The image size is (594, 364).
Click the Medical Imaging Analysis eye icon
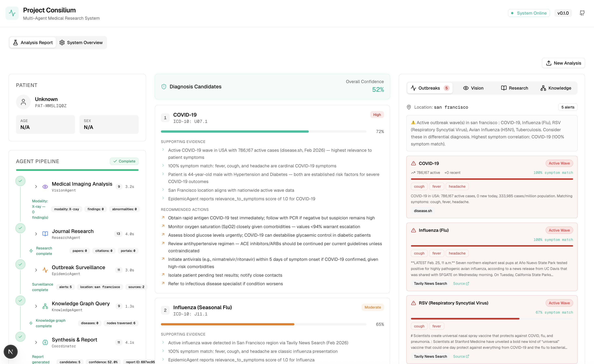pos(45,187)
